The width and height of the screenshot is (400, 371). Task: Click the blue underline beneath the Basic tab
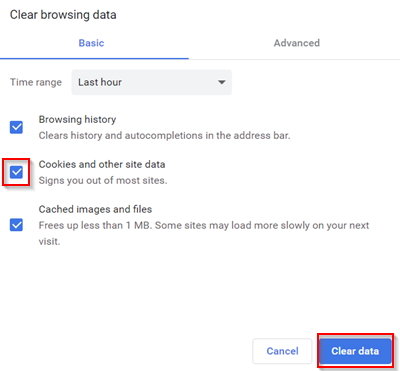[94, 58]
